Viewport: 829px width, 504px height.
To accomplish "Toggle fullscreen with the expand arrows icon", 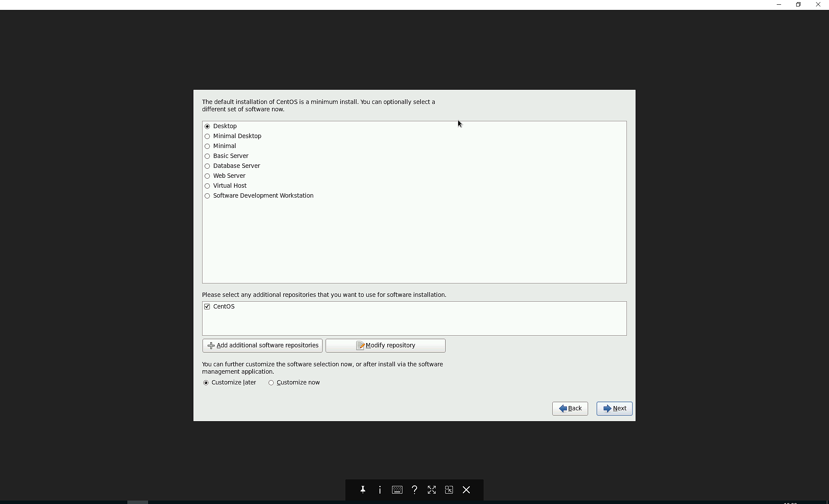I will coord(432,490).
